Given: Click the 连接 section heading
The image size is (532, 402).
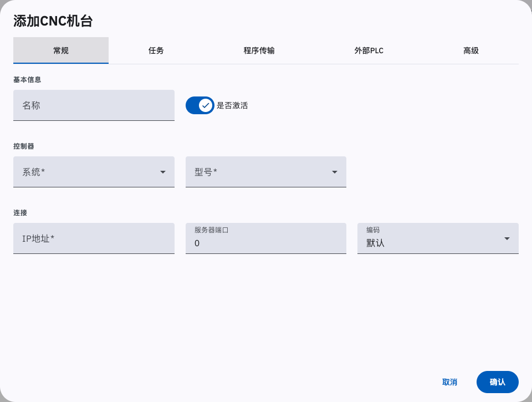Looking at the screenshot, I should pyautogui.click(x=20, y=213).
